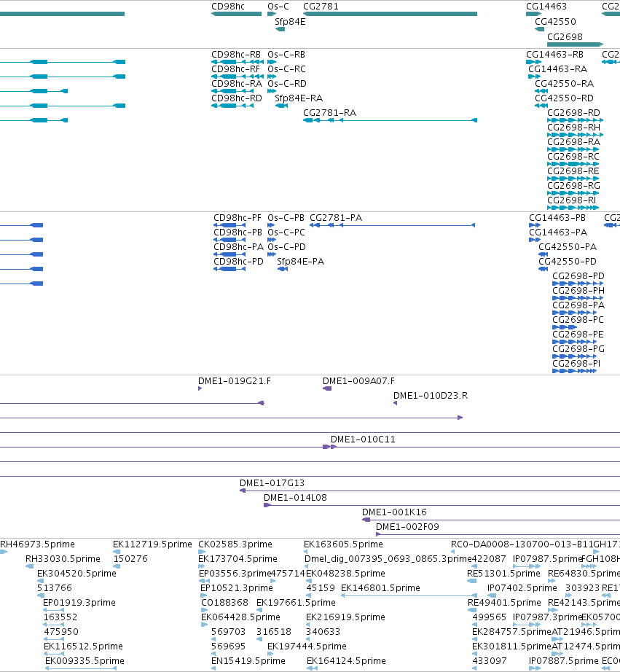This screenshot has width=620, height=672.
Task: Click protein CG14463-PB
Action: tap(557, 218)
